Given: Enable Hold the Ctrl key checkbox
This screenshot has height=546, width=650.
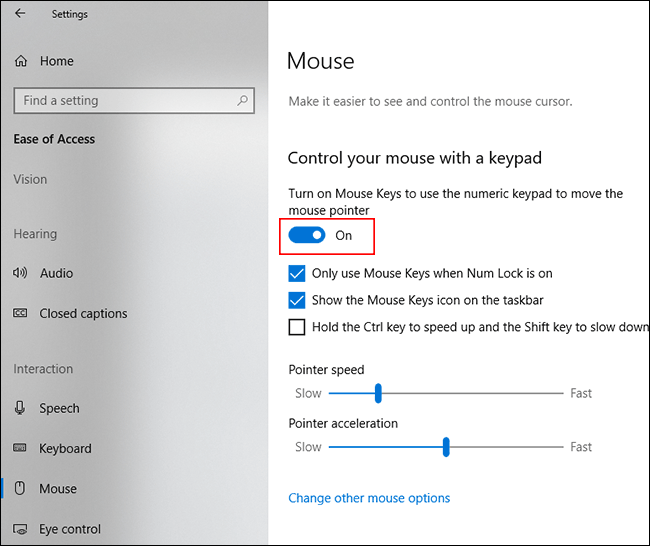Looking at the screenshot, I should 297,326.
